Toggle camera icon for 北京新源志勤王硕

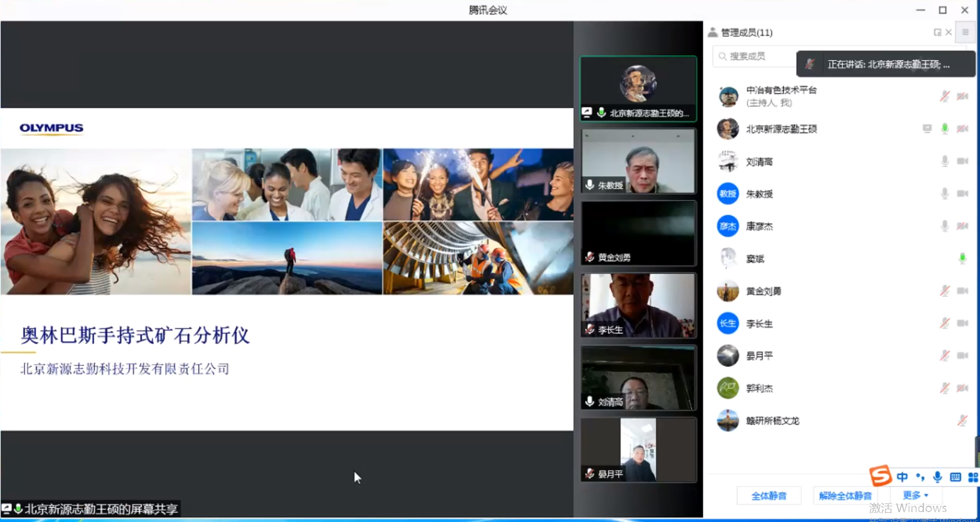[x=963, y=129]
